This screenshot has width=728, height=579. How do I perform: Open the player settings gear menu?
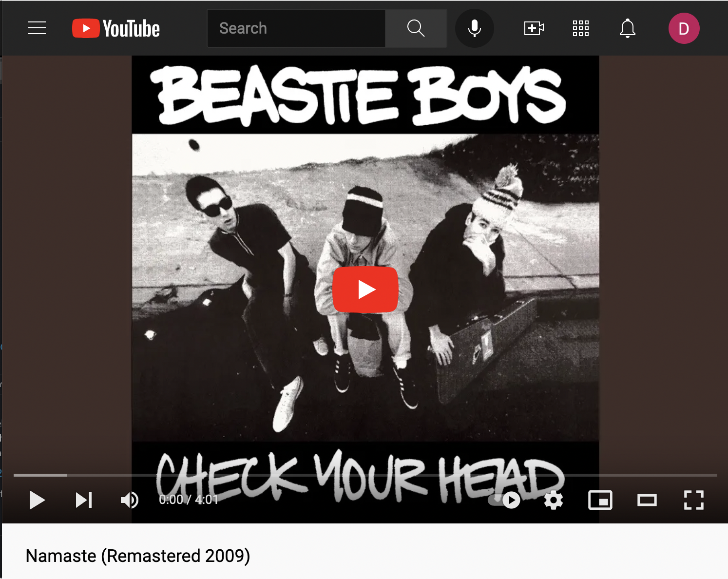coord(554,500)
